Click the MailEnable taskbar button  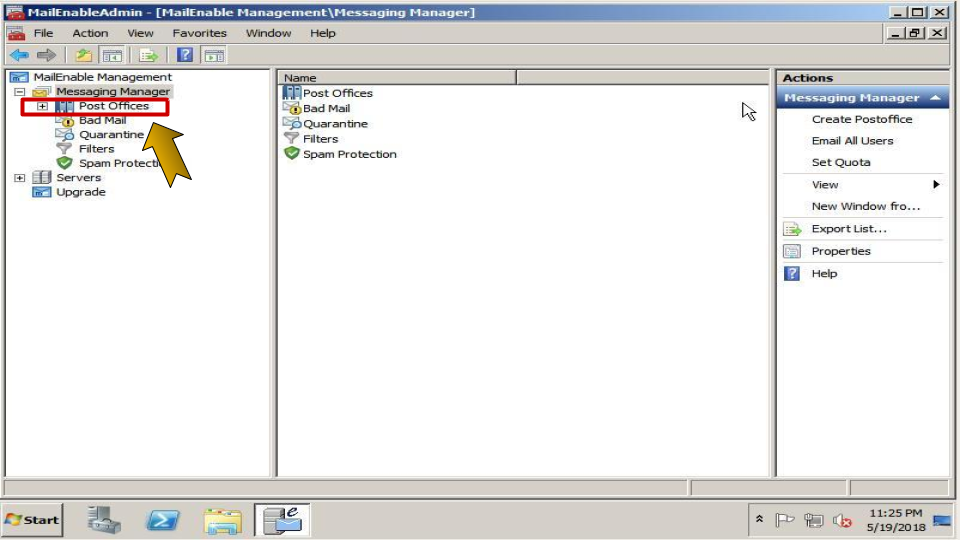[282, 520]
